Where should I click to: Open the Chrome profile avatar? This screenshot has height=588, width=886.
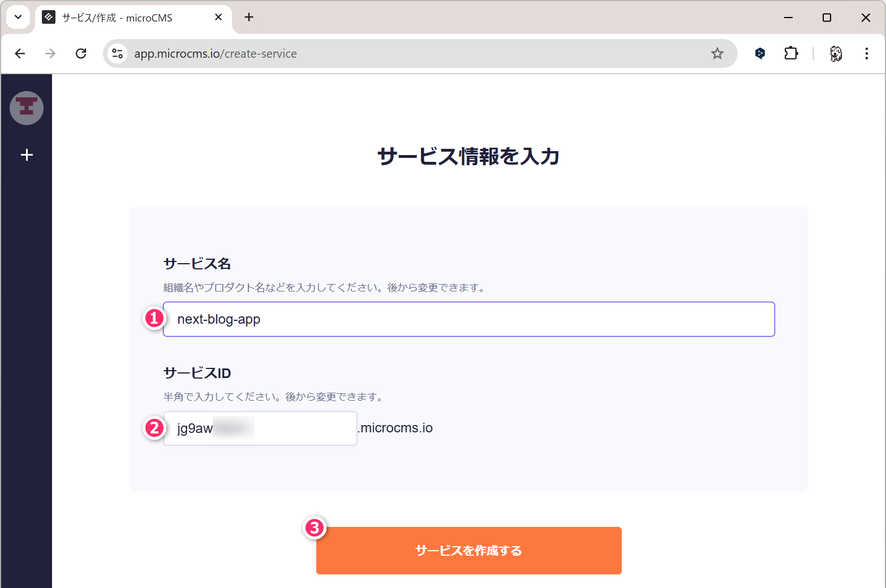pos(836,54)
